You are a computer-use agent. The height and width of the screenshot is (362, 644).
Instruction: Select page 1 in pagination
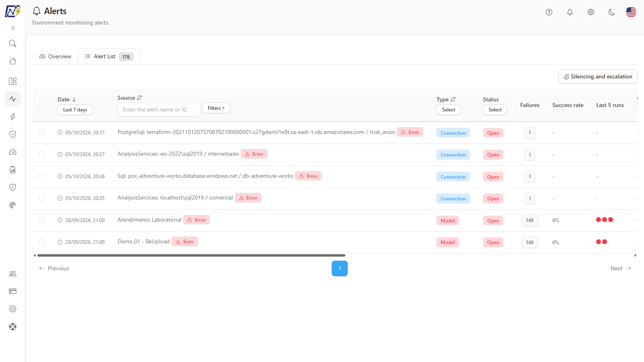[340, 268]
